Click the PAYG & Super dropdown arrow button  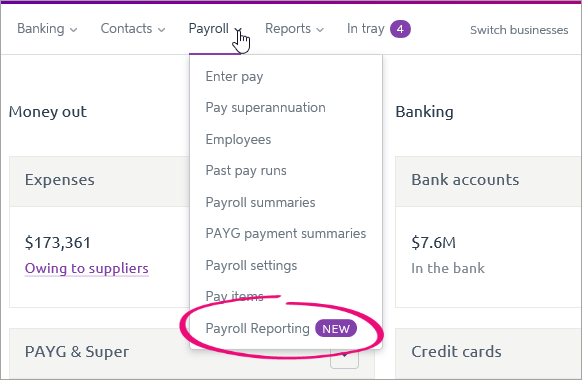coord(344,358)
